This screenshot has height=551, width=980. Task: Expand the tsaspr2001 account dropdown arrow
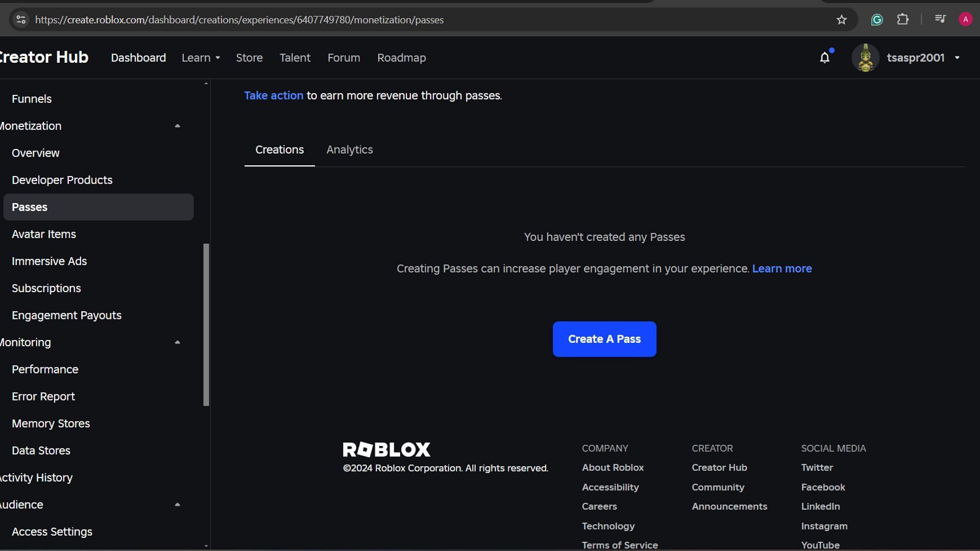point(957,58)
